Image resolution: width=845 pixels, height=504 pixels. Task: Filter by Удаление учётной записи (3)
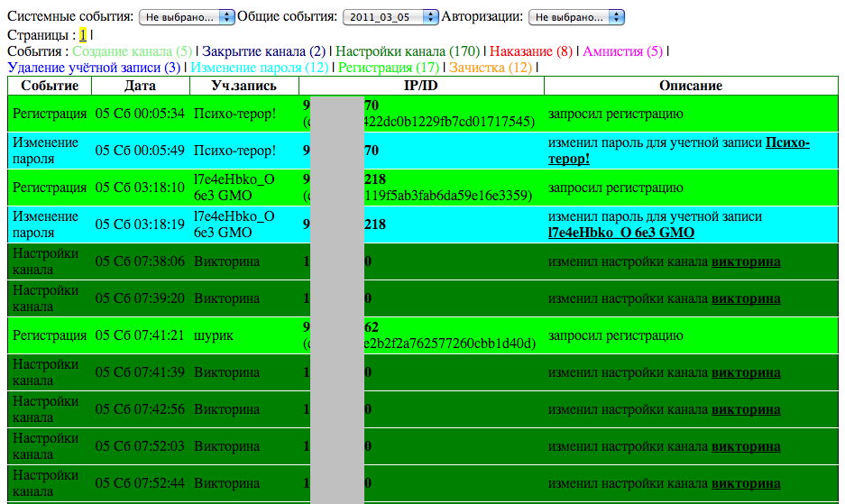94,68
